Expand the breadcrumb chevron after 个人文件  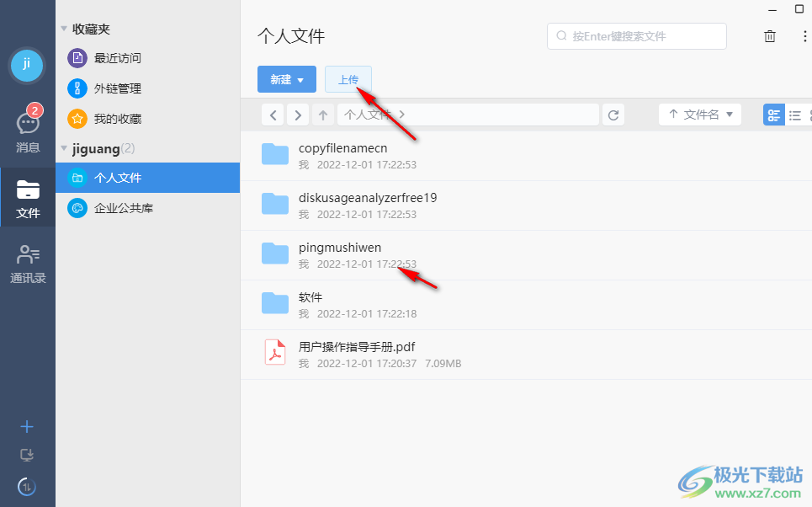pyautogui.click(x=402, y=115)
